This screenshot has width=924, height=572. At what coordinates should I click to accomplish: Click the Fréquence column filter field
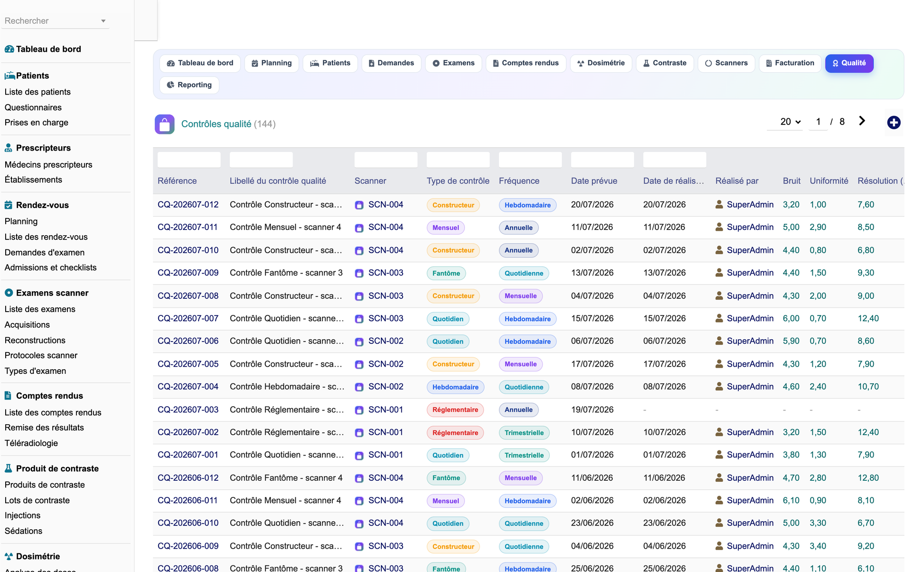click(x=530, y=160)
